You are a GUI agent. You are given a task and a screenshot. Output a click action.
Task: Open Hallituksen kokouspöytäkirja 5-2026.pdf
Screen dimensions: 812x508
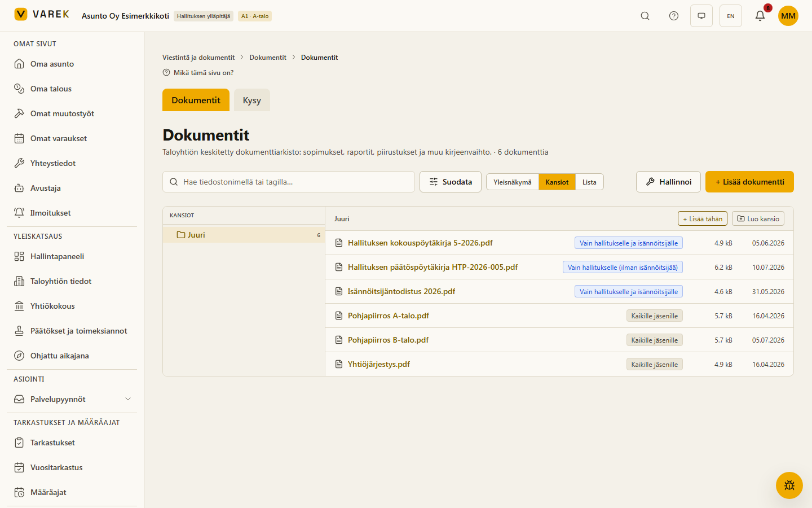coord(420,243)
